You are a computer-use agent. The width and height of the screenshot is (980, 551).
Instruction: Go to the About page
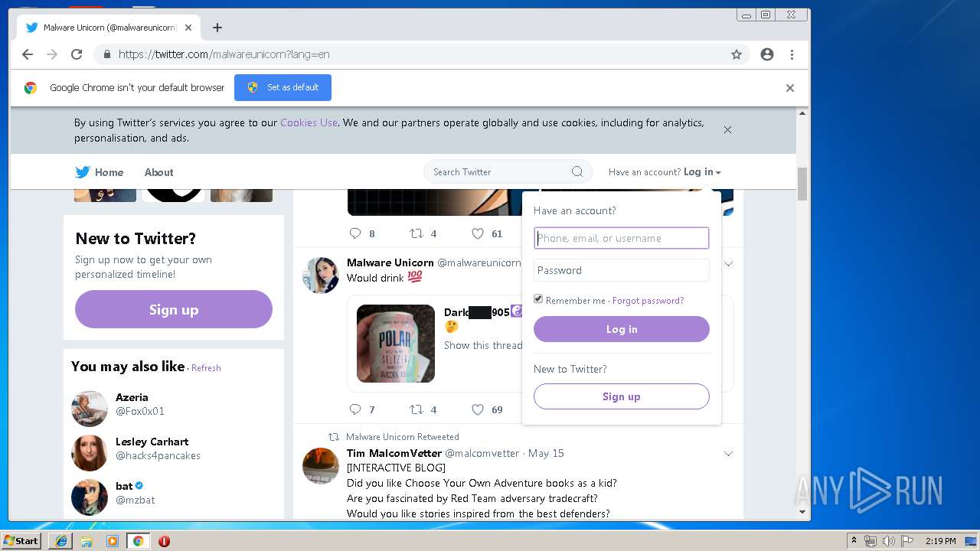(159, 172)
